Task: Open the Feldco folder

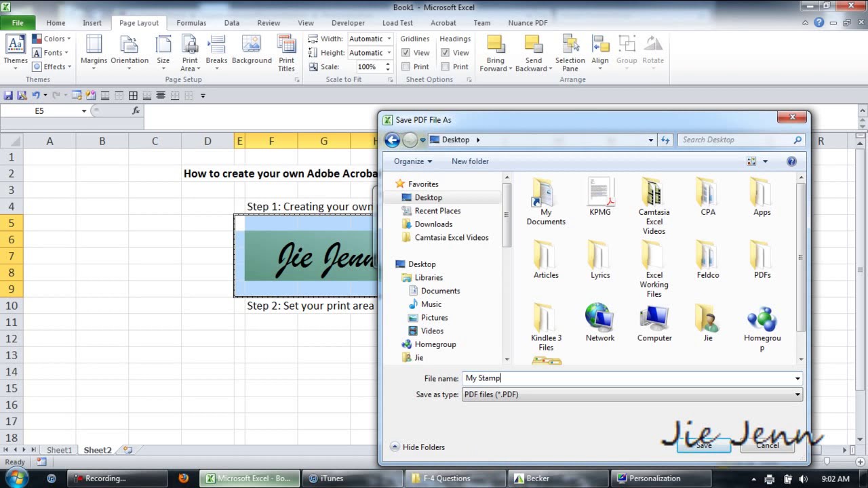Action: [708, 260]
